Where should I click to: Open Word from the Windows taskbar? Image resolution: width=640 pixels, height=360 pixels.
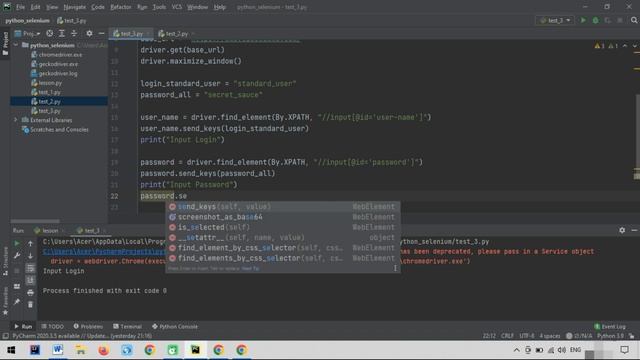pyautogui.click(x=58, y=350)
